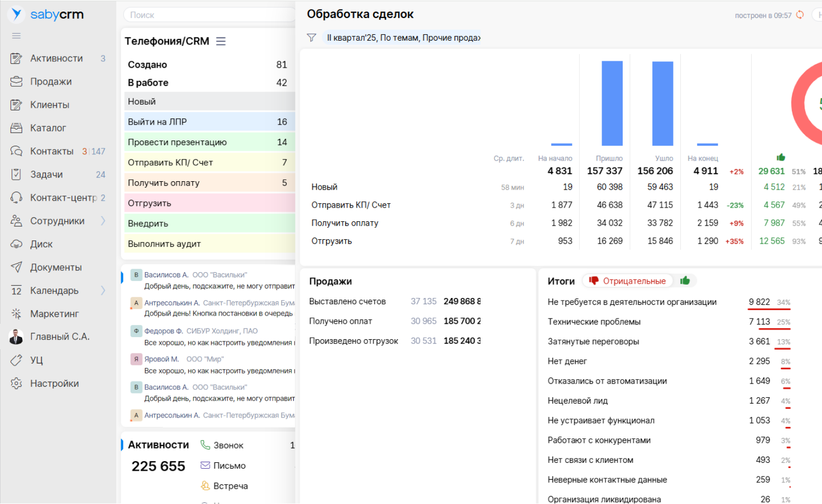The height and width of the screenshot is (504, 822).
Task: Open the Телефония/CRM hamburger menu
Action: (221, 41)
